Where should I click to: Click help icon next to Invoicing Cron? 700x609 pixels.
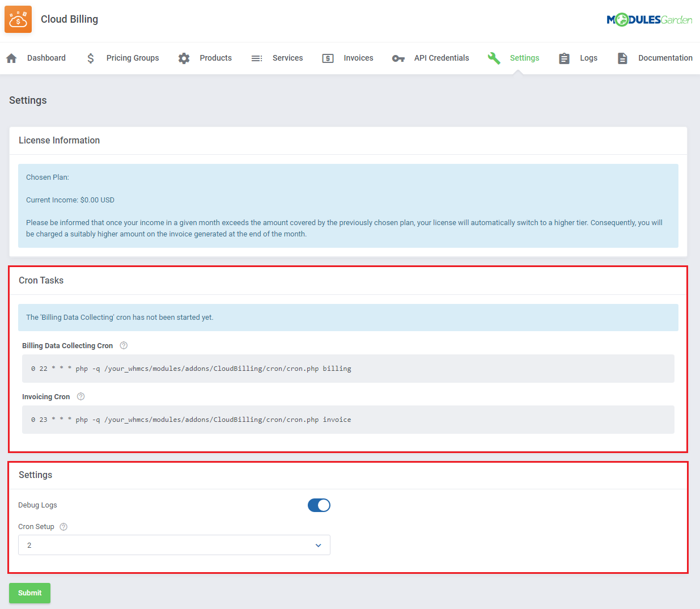tap(80, 396)
